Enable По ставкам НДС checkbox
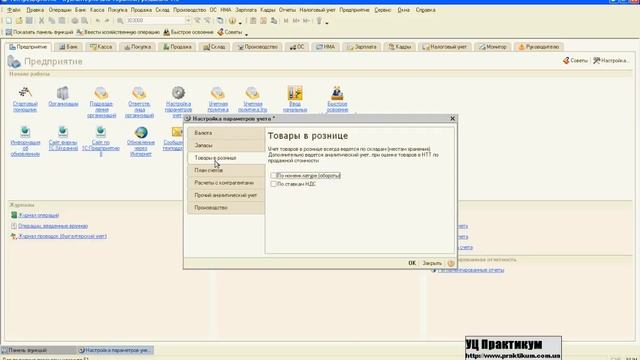The width and height of the screenshot is (640, 360). pos(273,184)
